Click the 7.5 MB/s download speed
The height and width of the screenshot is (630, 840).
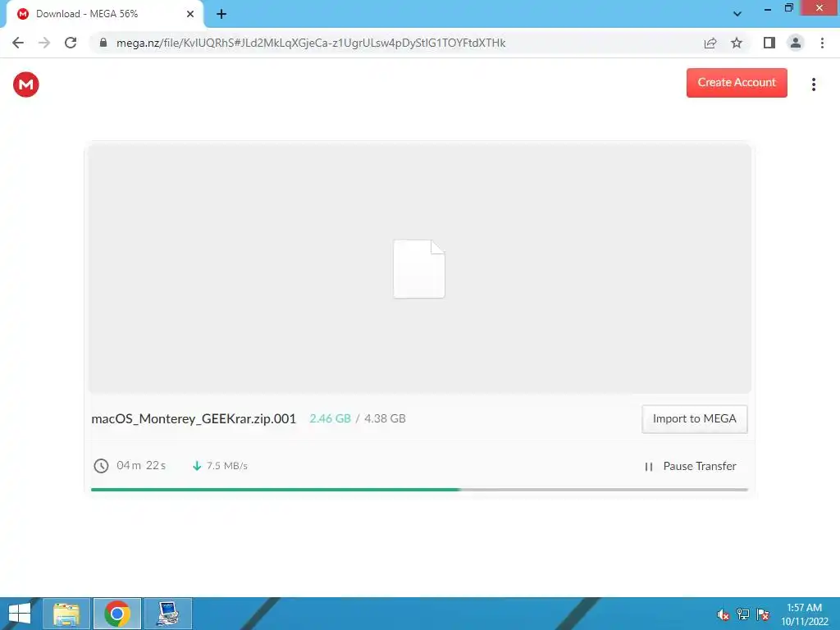coord(227,466)
